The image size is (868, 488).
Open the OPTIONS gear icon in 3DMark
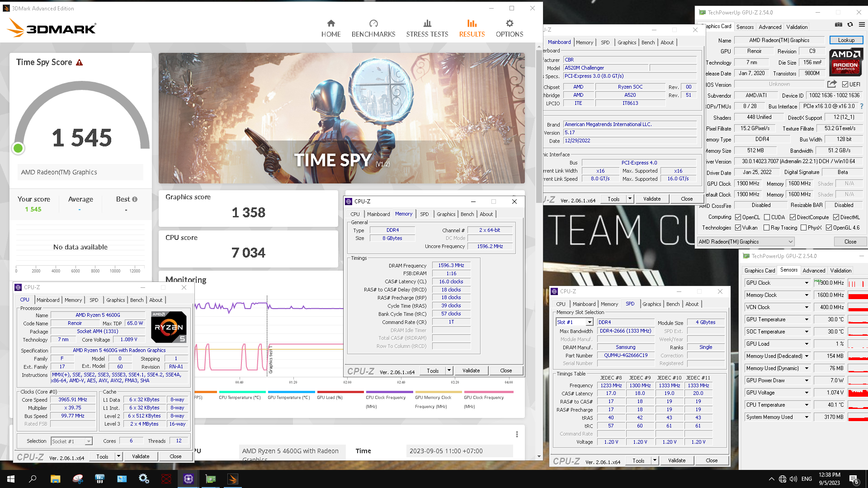coord(509,23)
